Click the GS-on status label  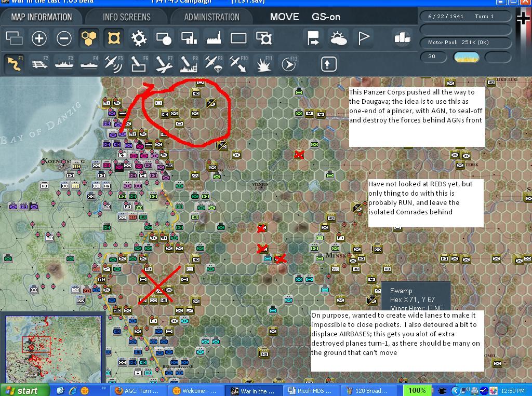(x=326, y=17)
